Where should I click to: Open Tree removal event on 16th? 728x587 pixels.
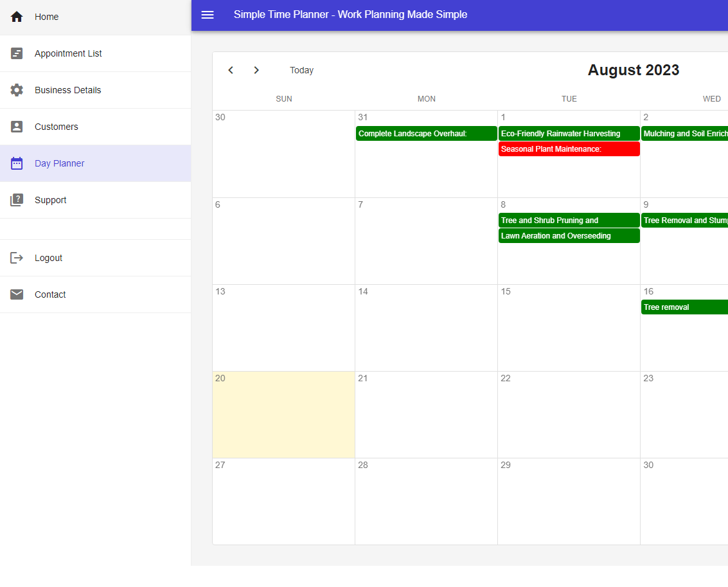click(x=684, y=307)
